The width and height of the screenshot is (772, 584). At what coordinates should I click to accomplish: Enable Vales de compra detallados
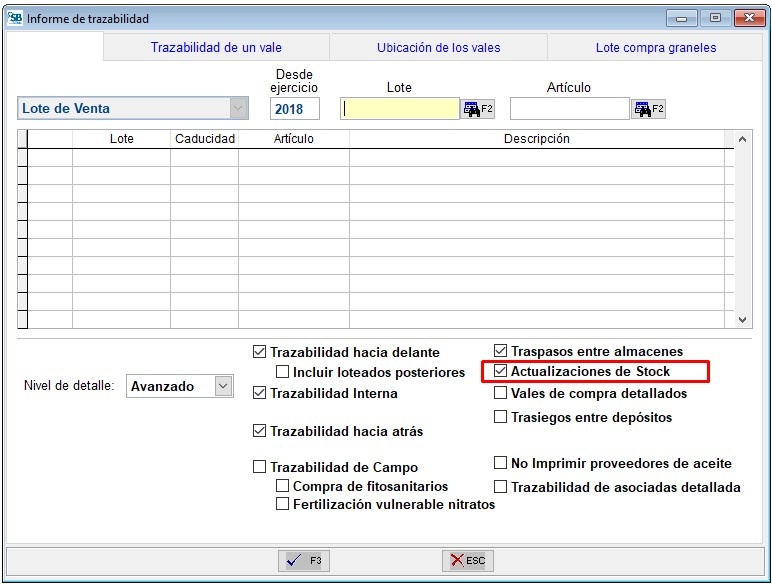(x=500, y=393)
